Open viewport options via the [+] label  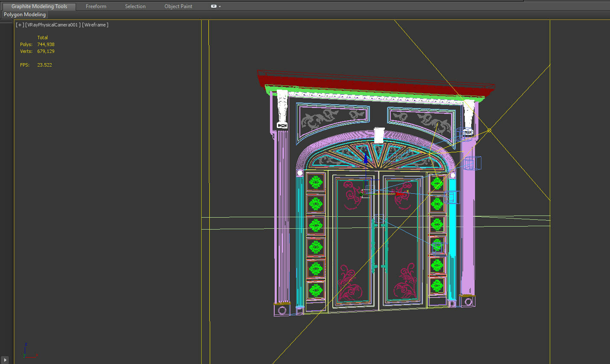click(20, 25)
